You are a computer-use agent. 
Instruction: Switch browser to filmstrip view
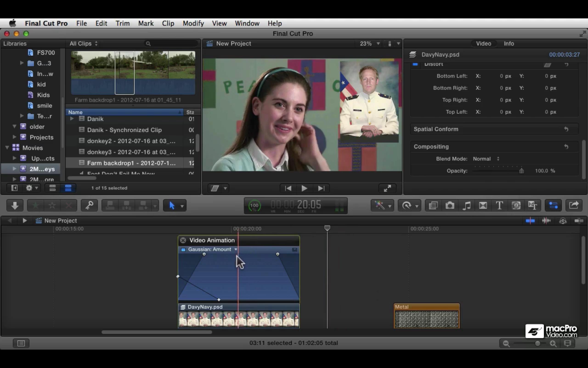pyautogui.click(x=52, y=188)
